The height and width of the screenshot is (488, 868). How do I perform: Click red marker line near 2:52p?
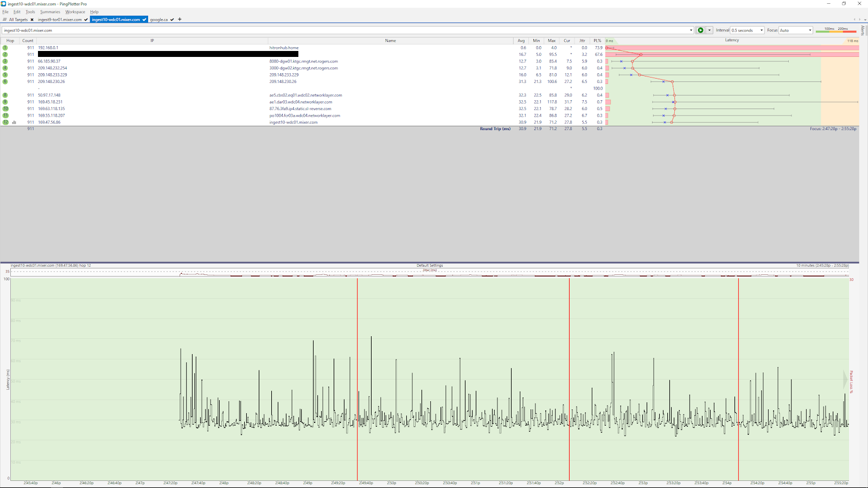point(569,378)
